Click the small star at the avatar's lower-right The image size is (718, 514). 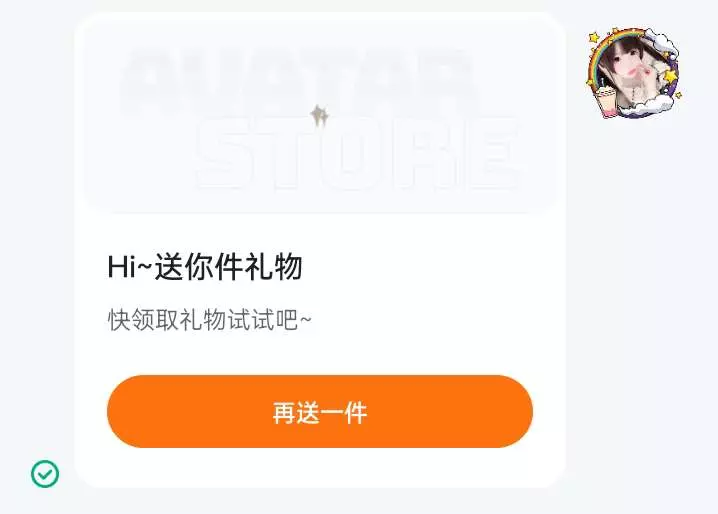679,95
